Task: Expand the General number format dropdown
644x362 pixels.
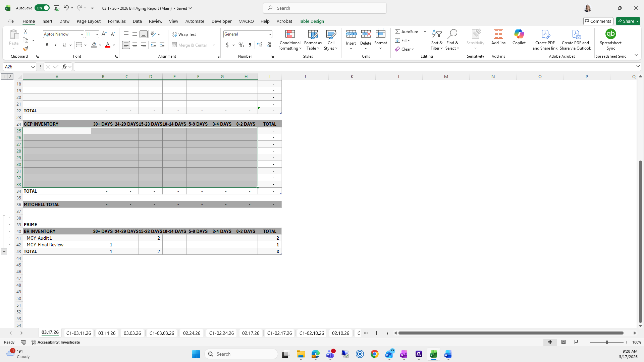Action: 270,34
